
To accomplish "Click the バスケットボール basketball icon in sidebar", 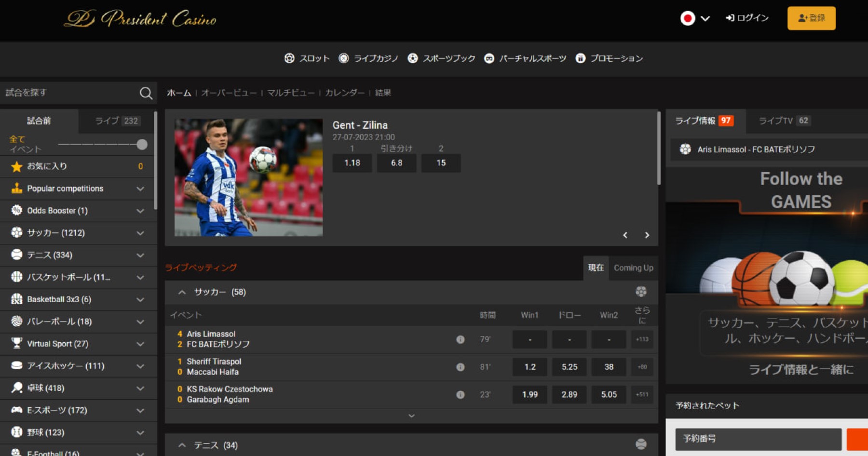I will click(x=17, y=277).
